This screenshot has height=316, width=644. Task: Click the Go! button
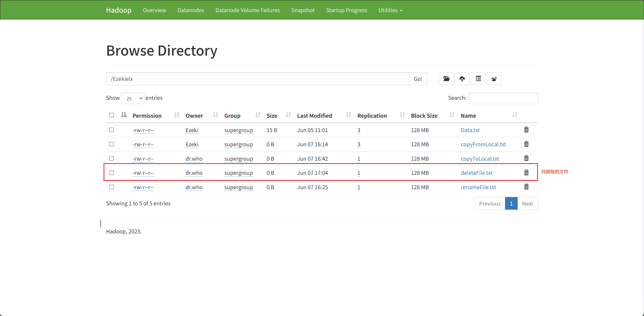click(418, 79)
